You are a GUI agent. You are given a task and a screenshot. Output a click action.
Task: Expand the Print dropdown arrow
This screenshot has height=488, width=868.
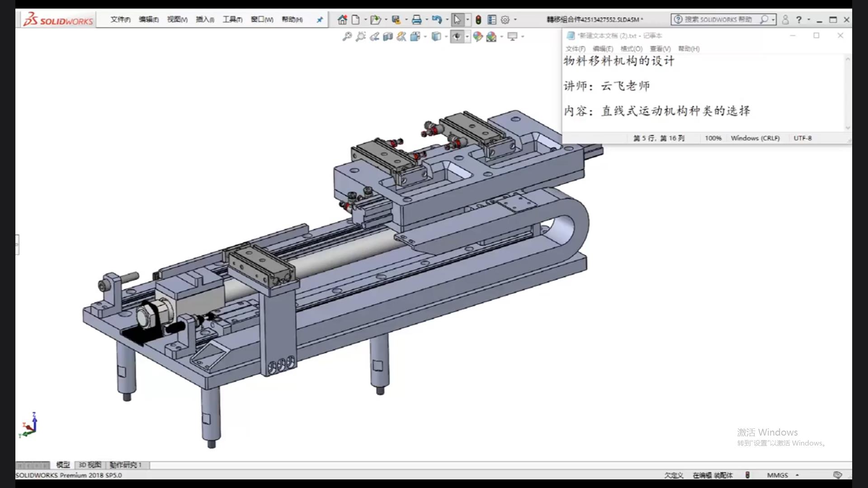[x=426, y=19]
